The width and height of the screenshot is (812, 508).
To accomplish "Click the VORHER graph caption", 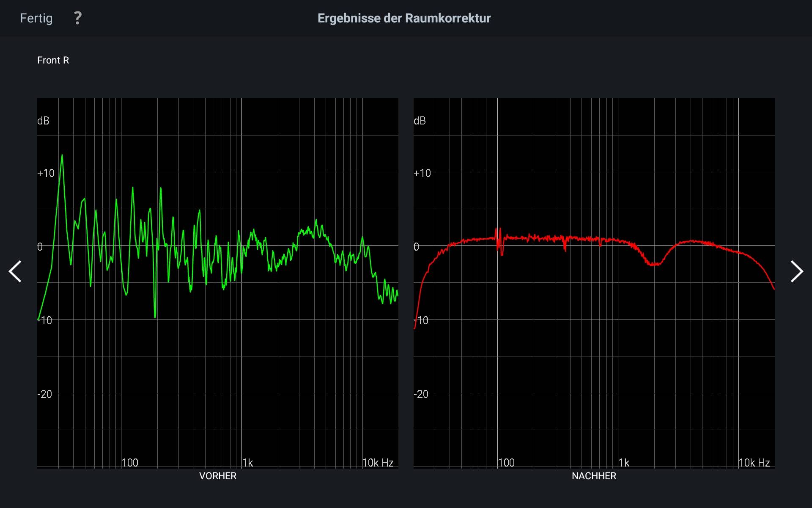I will pos(217,476).
